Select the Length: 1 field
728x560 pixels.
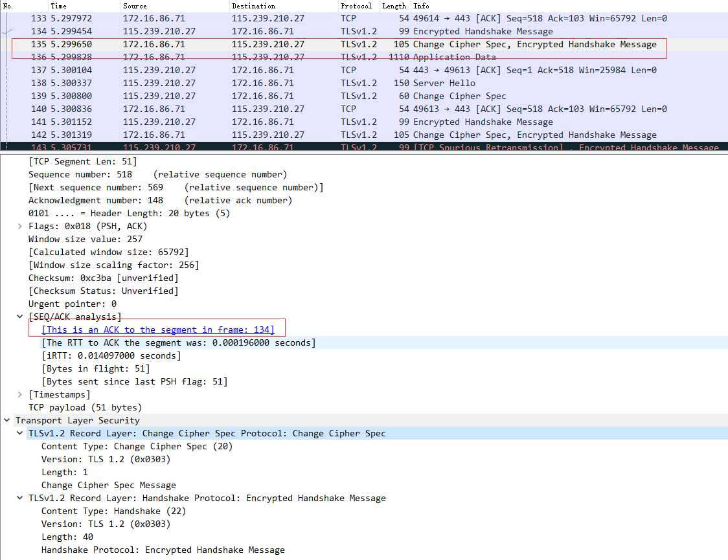[65, 473]
